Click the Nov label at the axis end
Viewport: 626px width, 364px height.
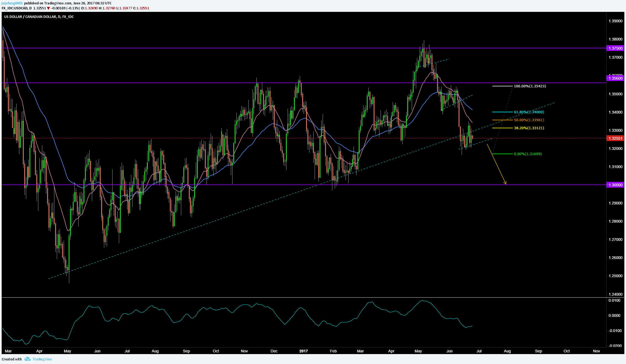coord(596,351)
